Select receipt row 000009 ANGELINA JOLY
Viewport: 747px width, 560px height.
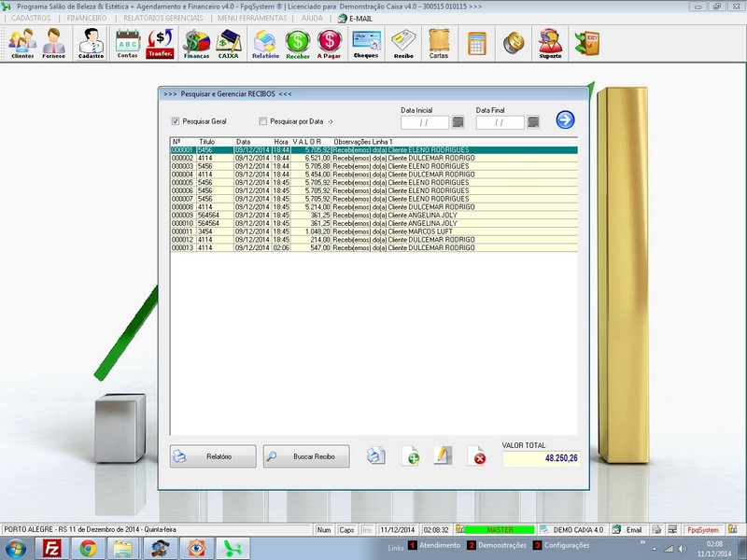pos(374,216)
